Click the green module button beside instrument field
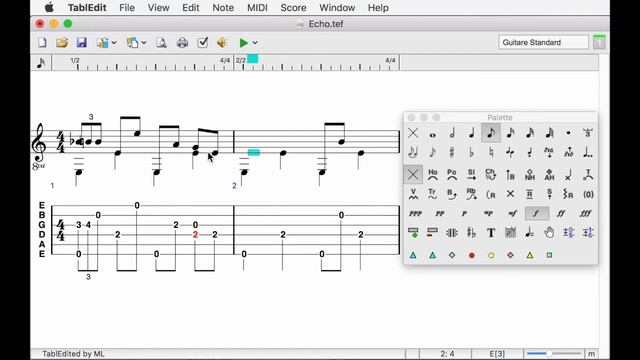Viewport: 640px width, 360px height. 599,42
